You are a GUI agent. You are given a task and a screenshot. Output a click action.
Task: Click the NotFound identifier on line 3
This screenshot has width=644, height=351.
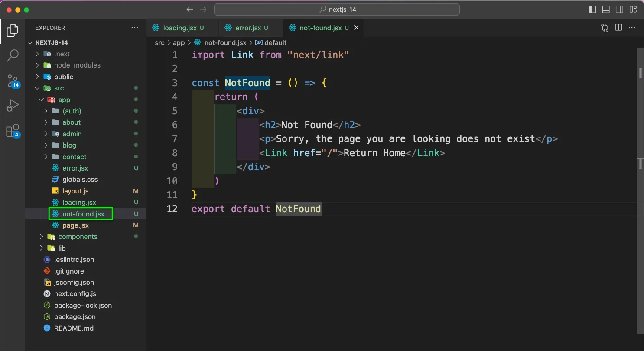pos(247,83)
